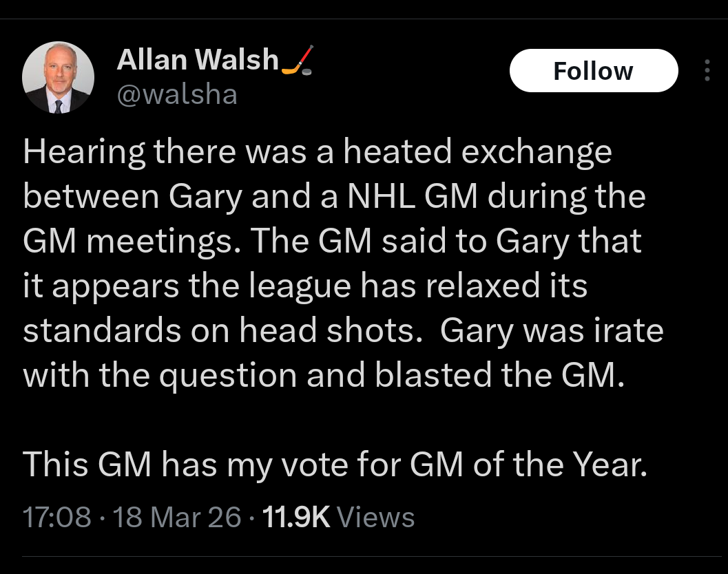
Task: Click the line 'with the question and blasted the GM.'
Action: coord(324,375)
